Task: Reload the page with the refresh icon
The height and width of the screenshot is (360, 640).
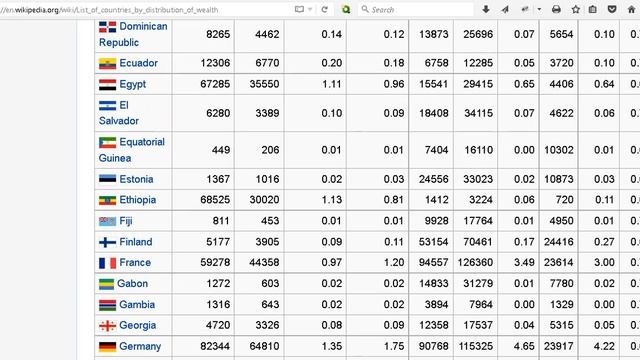Action: coord(324,9)
